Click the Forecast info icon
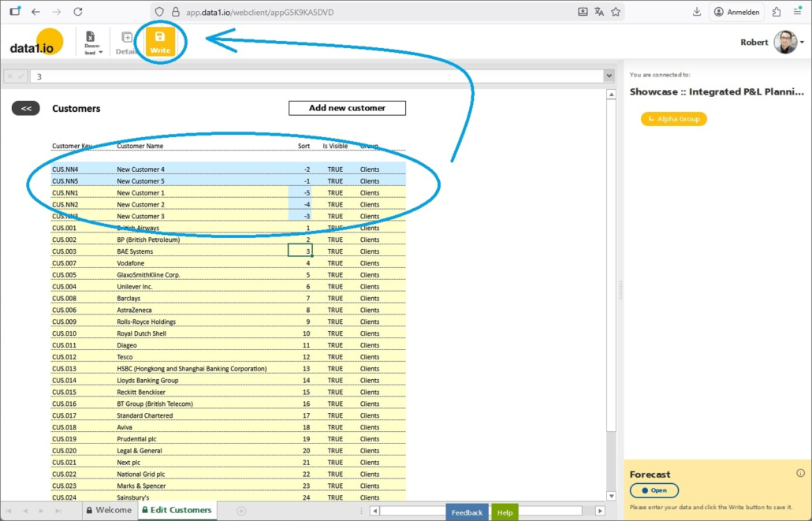Image resolution: width=812 pixels, height=521 pixels. pos(800,473)
